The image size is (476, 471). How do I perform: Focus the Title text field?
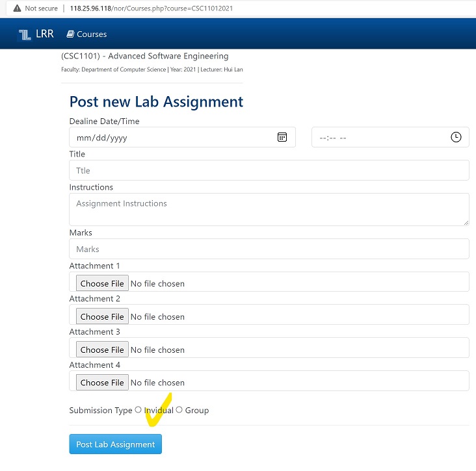(x=269, y=171)
